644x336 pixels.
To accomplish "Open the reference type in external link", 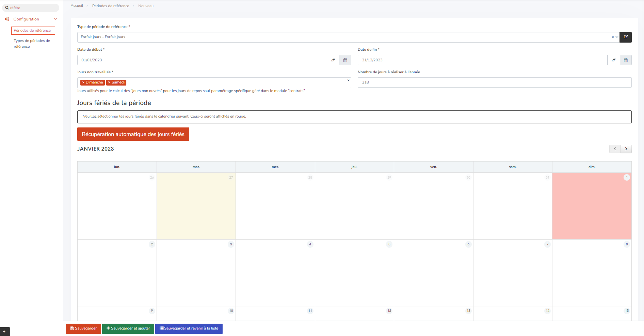I will coord(626,37).
